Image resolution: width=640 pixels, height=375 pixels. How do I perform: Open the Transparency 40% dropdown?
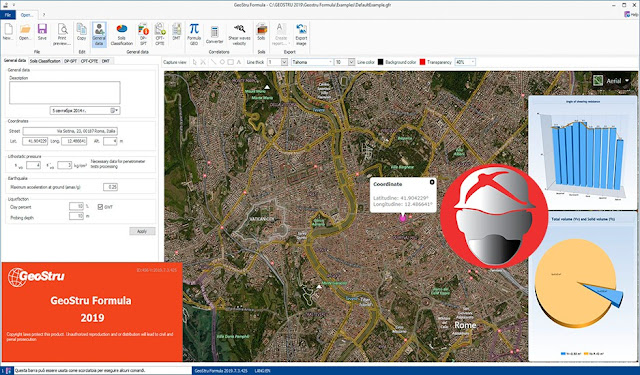click(473, 62)
